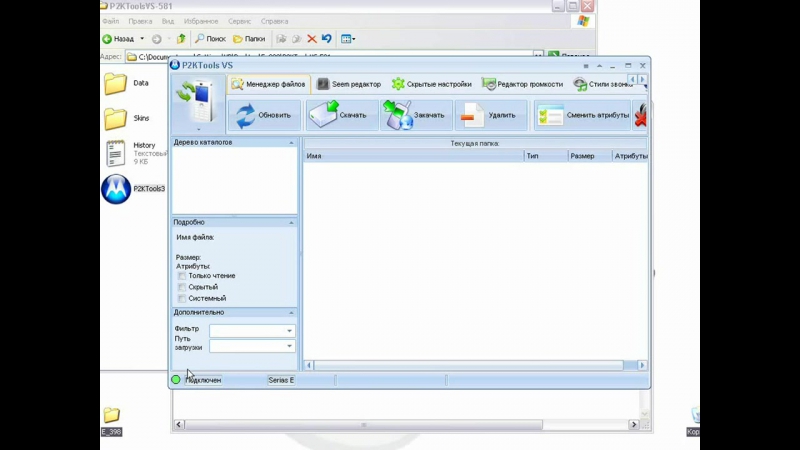Click the Подключен status text

(x=203, y=380)
